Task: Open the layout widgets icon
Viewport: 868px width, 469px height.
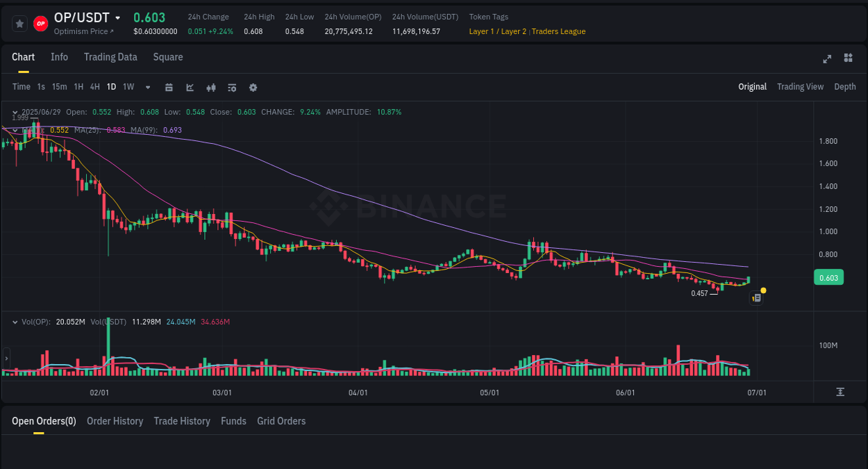Action: (x=848, y=59)
